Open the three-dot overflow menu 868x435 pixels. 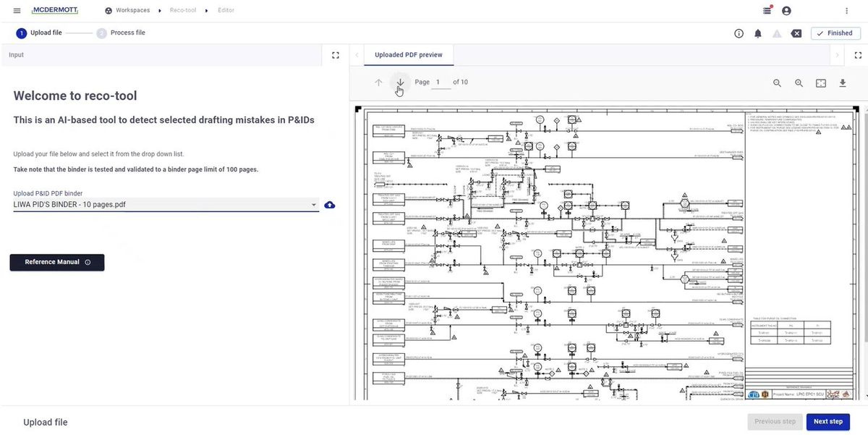846,10
